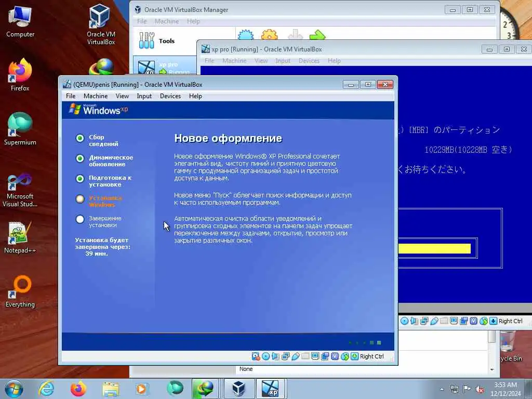Open Devices menu in QEMU VM window
Viewport: 532px width, 399px height.
(170, 96)
